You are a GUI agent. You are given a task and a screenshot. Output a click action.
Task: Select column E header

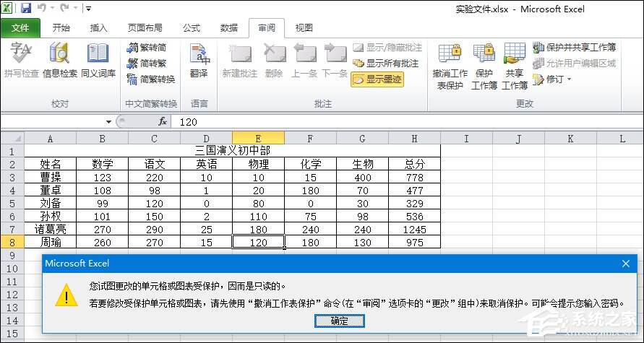point(258,138)
